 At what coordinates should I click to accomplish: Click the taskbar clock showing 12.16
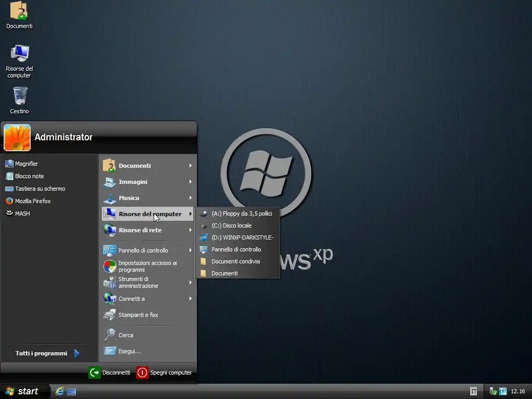click(x=518, y=392)
